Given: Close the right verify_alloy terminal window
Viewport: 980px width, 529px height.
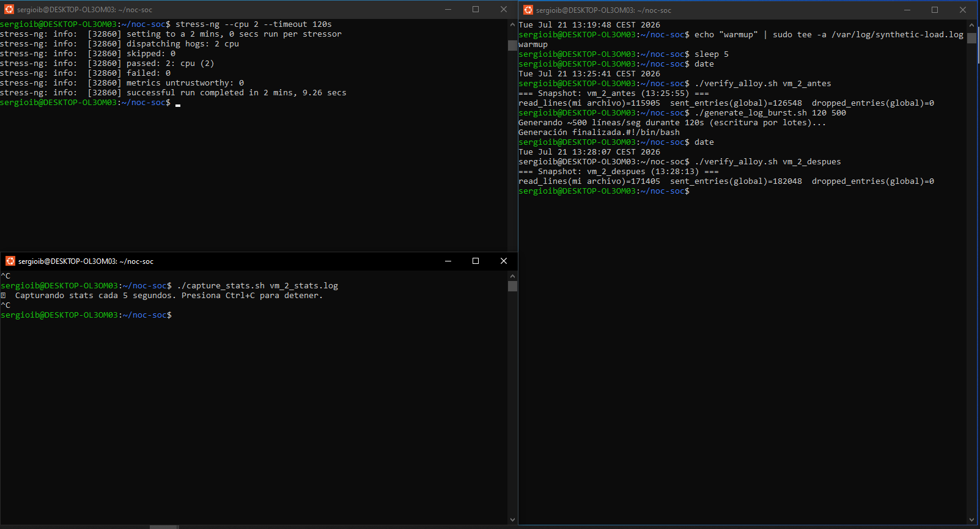Looking at the screenshot, I should (x=963, y=10).
